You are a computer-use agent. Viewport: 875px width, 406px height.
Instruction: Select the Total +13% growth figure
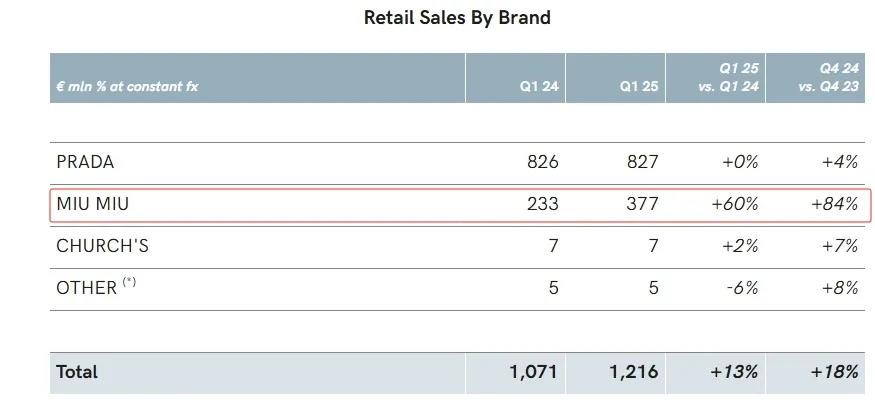[735, 372]
